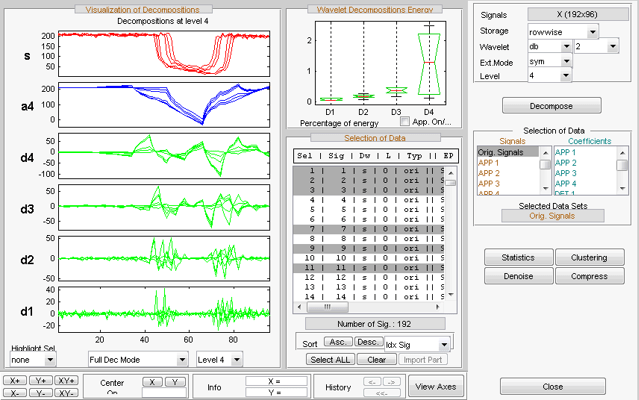
Task: Click the Center X button
Action: [152, 382]
